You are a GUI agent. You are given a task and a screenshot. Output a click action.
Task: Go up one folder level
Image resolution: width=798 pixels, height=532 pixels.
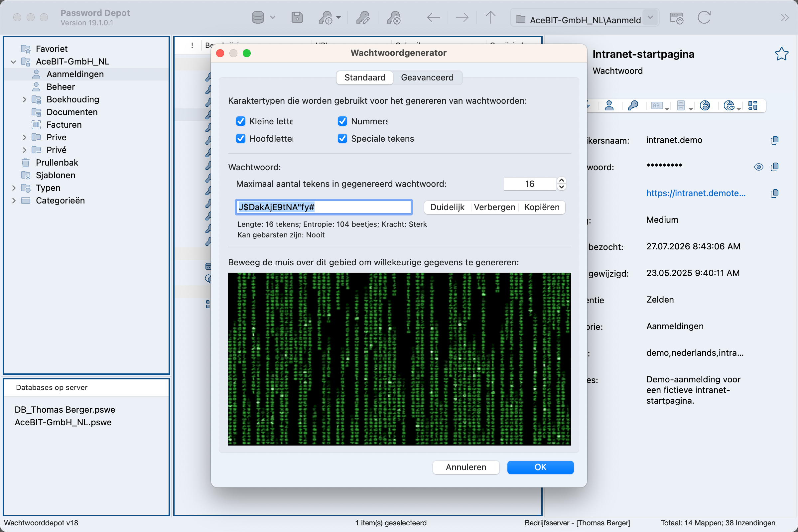click(x=490, y=17)
